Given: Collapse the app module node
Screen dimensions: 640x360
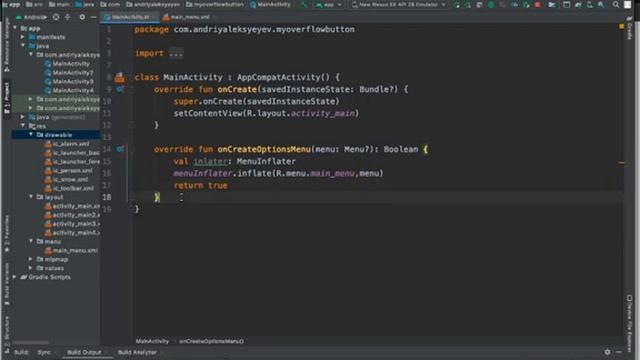Looking at the screenshot, I should [x=15, y=28].
